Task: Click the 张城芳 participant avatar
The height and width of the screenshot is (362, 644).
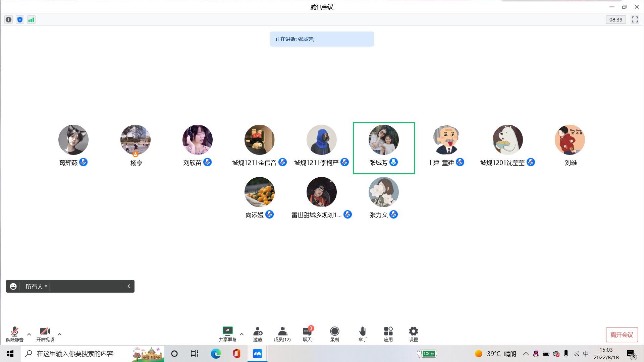Action: pos(383,140)
